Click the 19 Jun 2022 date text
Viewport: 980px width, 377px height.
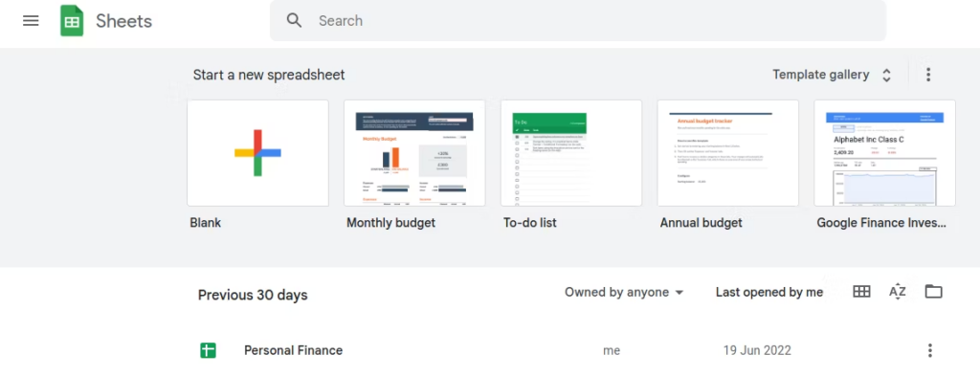757,350
